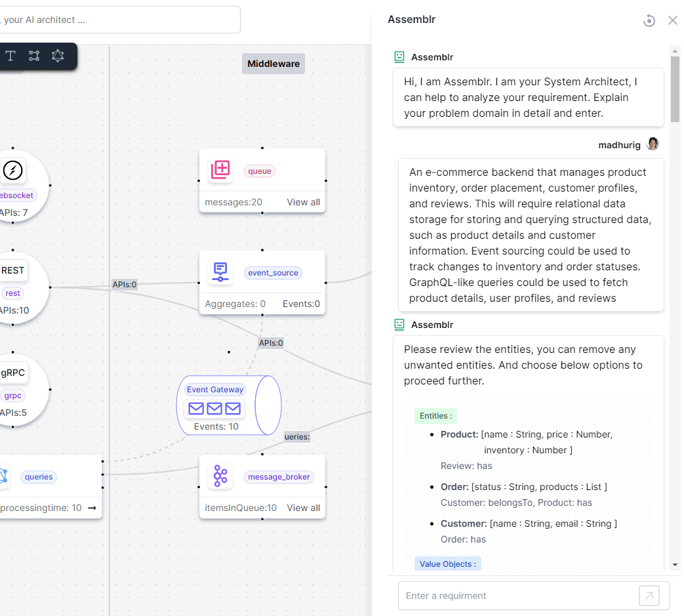Click the queries tag label
684x616 pixels.
[39, 477]
